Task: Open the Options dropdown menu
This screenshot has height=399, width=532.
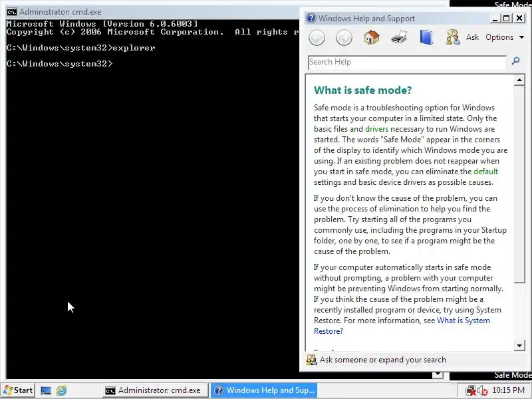Action: coord(505,37)
